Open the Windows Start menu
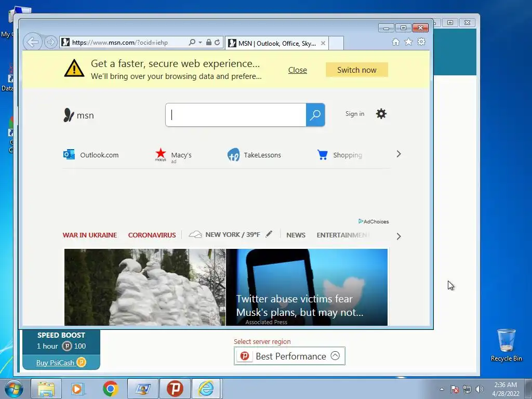This screenshot has height=399, width=532. (x=14, y=389)
